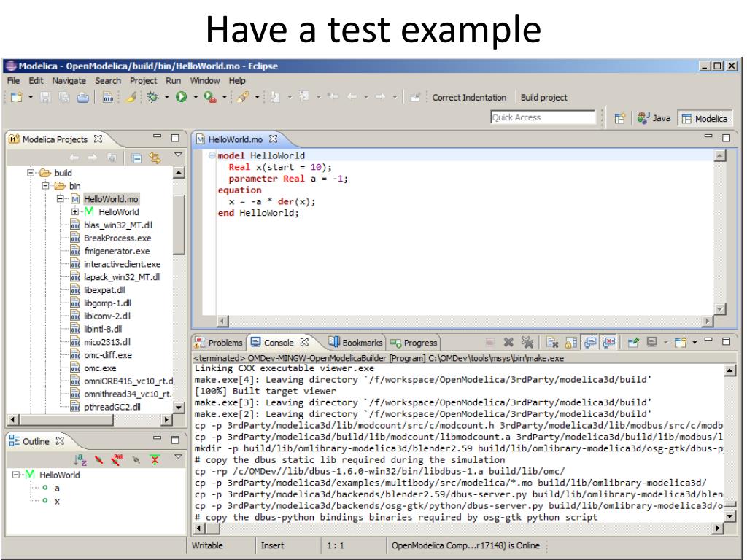Open the File menu
Image resolution: width=747 pixels, height=560 pixels.
[x=13, y=80]
